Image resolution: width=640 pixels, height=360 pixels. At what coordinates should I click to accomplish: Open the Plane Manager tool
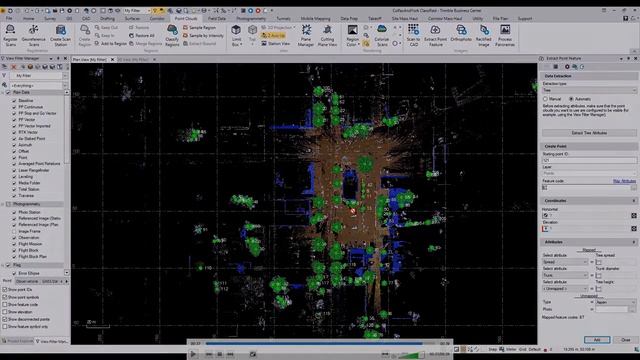306,36
